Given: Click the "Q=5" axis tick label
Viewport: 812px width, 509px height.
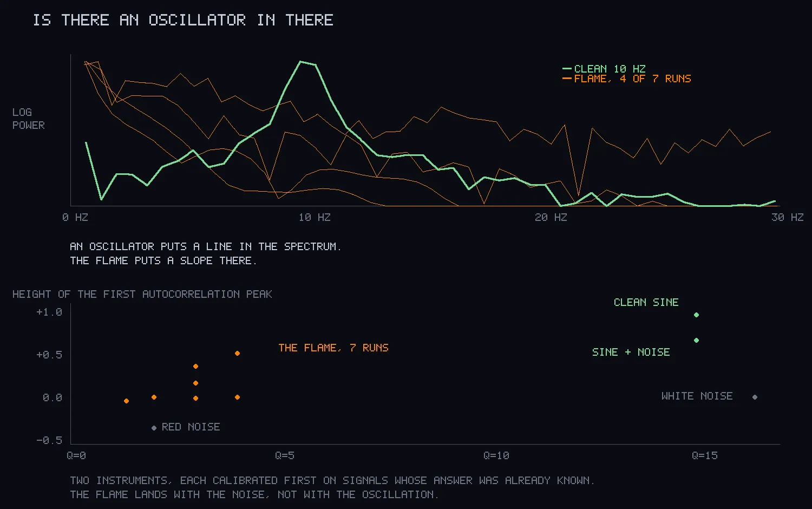Looking at the screenshot, I should coord(285,455).
